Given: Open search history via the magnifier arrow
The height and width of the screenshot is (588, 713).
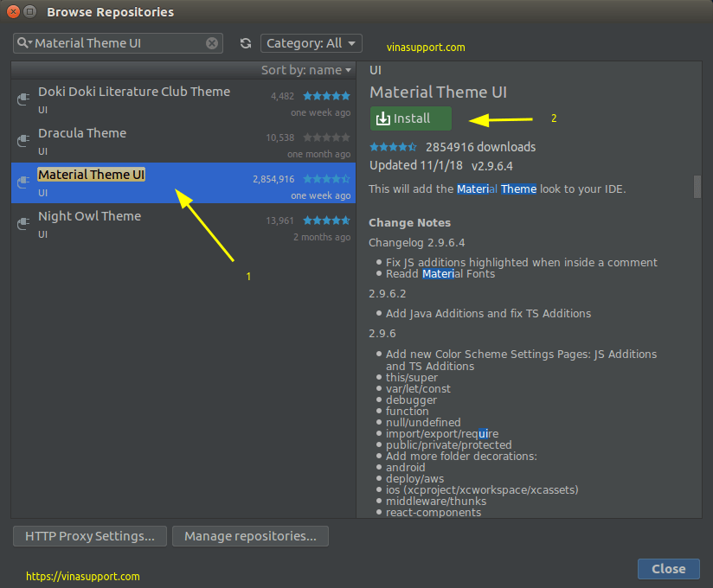Looking at the screenshot, I should (x=29, y=42).
